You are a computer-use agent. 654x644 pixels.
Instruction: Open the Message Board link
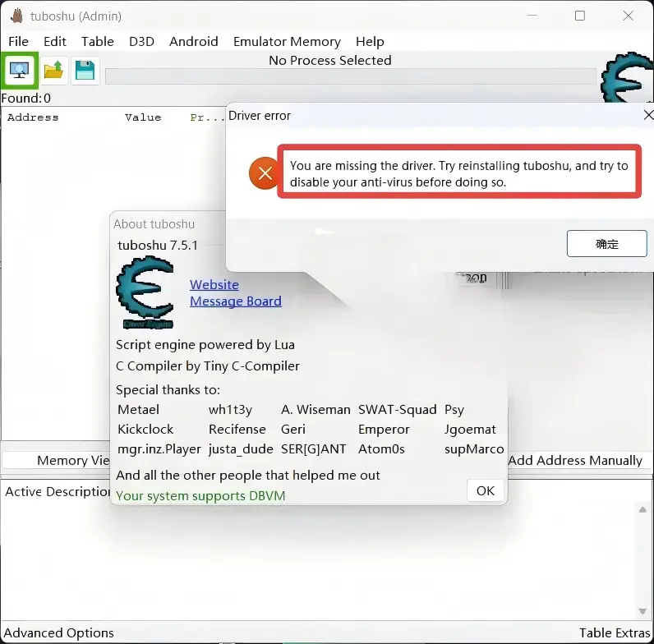(x=236, y=301)
